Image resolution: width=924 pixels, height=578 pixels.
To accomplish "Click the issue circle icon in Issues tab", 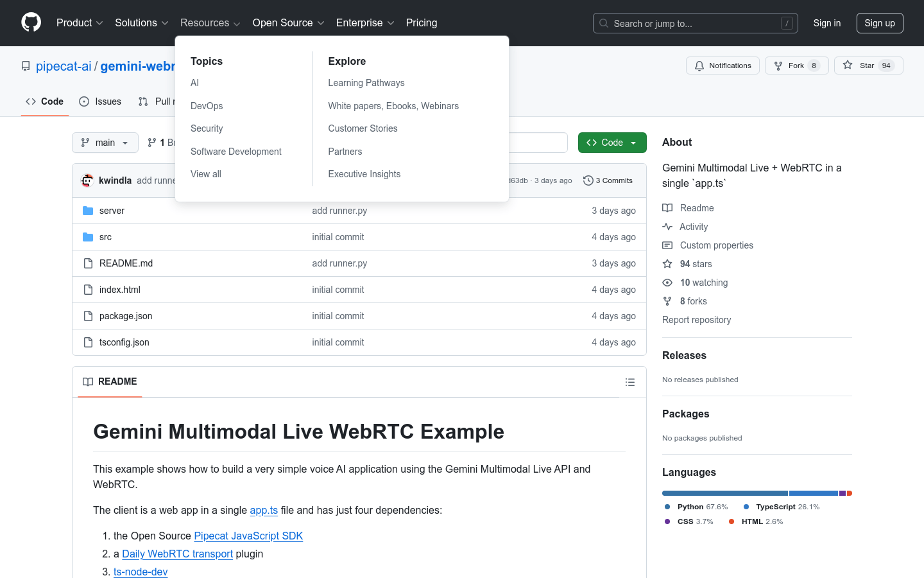I will (84, 101).
